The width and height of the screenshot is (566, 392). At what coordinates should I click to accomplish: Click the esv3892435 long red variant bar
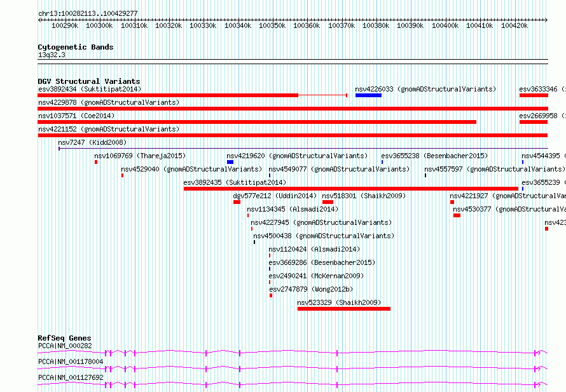coord(351,189)
